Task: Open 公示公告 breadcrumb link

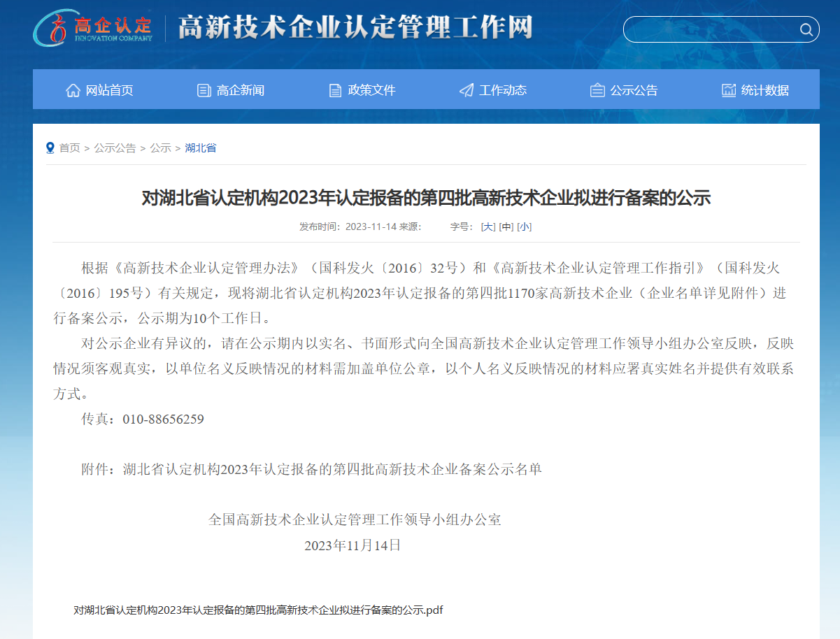Action: (115, 148)
